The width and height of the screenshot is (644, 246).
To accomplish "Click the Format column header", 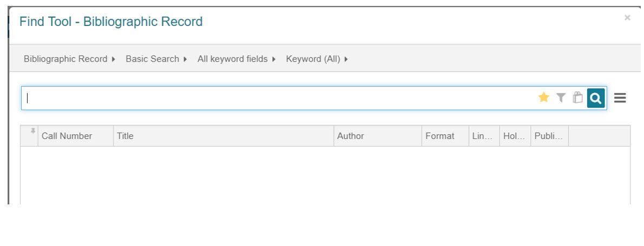I will (x=445, y=136).
